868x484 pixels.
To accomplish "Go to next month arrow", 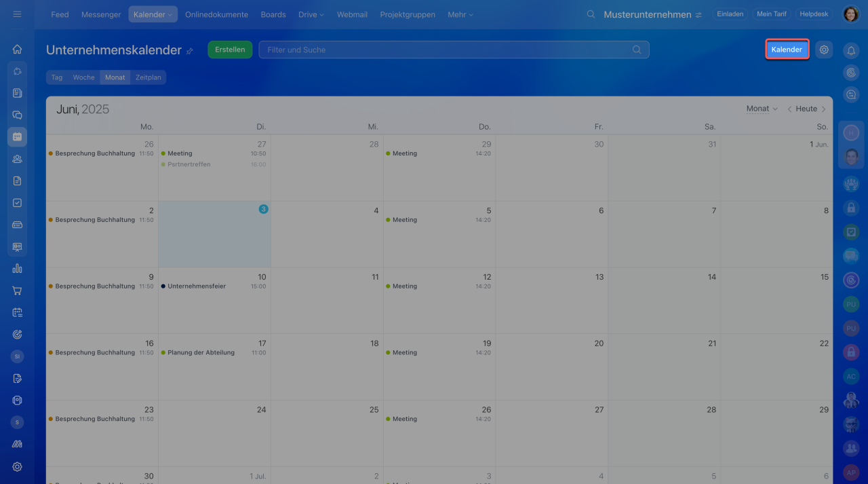I will [x=823, y=109].
